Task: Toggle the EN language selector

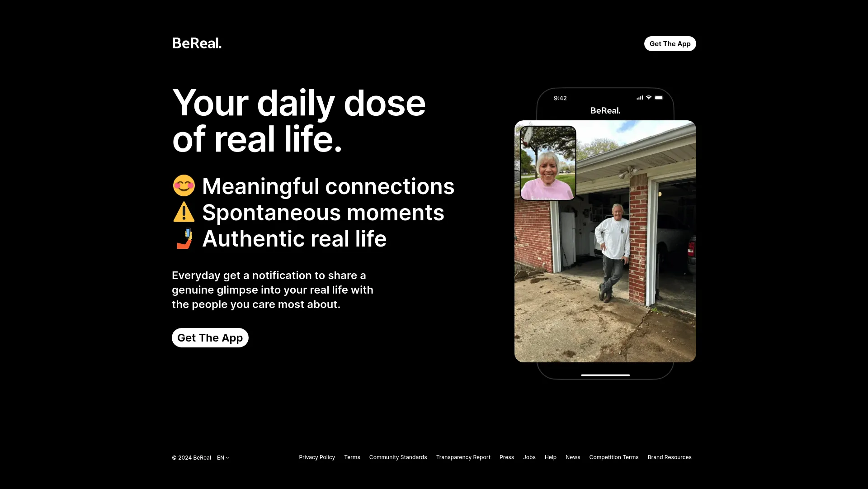Action: coord(223,457)
